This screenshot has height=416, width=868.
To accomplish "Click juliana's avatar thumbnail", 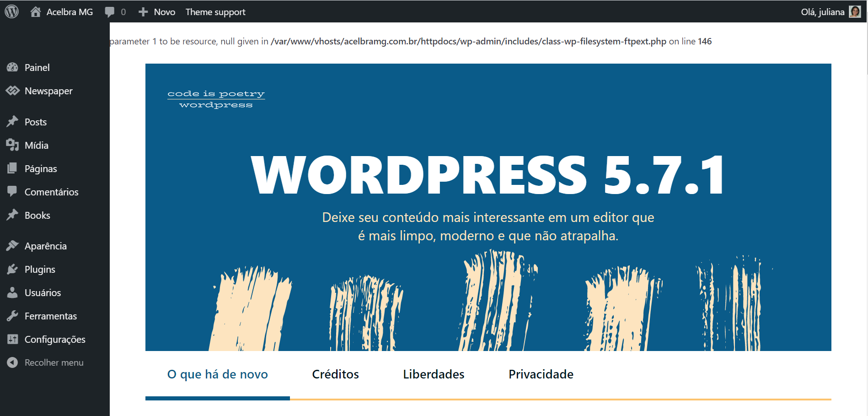I will click(x=855, y=11).
